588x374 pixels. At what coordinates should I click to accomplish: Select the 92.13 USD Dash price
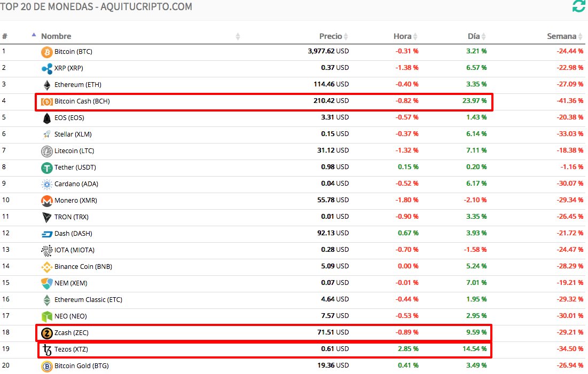pos(333,233)
